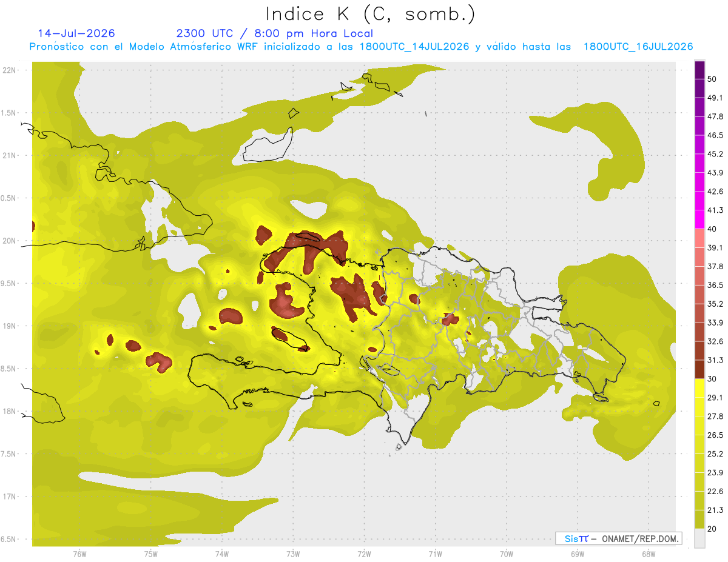728x562 pixels.
Task: Click the 'Indice K (C, somb.)' title
Action: [370, 14]
